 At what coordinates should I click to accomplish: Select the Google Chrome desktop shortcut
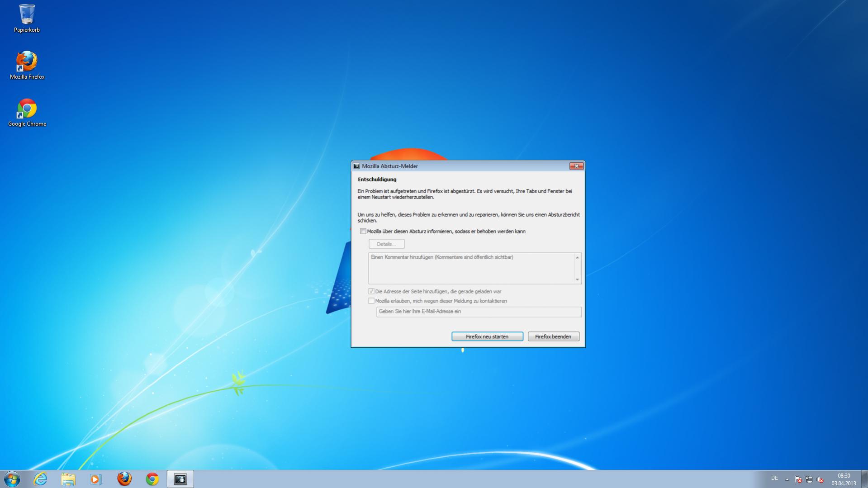(x=27, y=113)
